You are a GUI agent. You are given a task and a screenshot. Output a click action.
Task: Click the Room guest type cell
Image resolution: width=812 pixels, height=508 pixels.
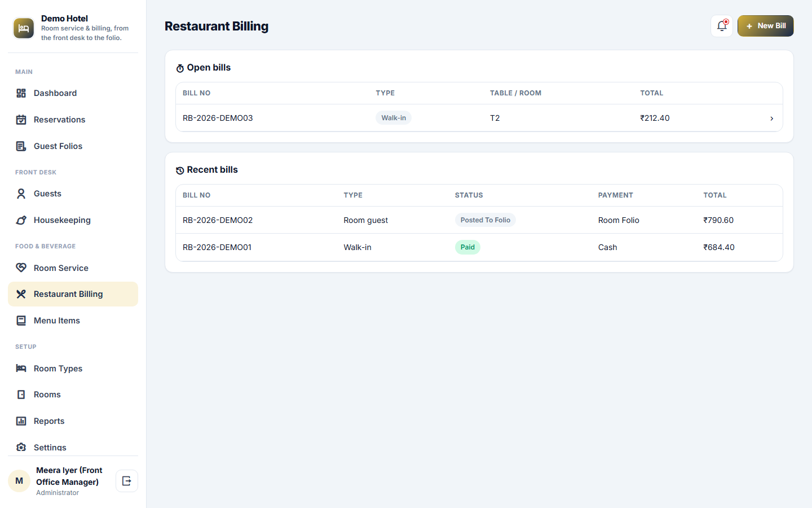366,220
